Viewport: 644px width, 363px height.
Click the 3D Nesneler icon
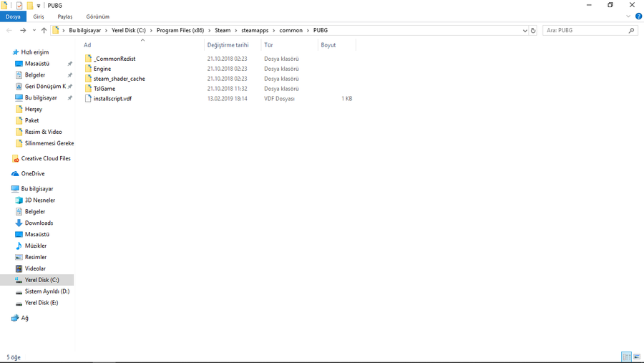(x=19, y=200)
